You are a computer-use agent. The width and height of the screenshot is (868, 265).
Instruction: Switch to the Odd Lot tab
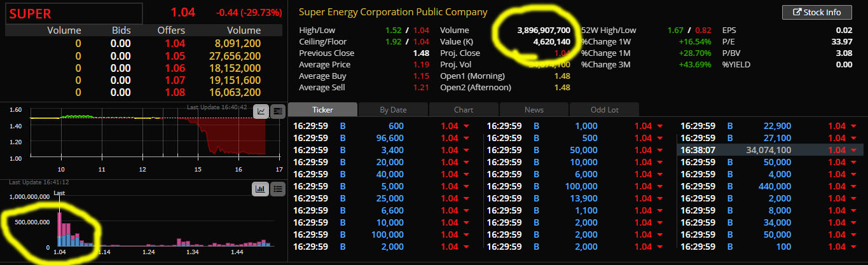click(604, 109)
